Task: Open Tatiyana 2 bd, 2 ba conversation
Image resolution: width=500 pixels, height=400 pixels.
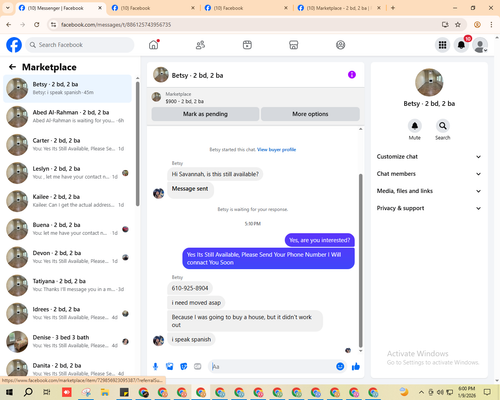Action: tap(68, 285)
